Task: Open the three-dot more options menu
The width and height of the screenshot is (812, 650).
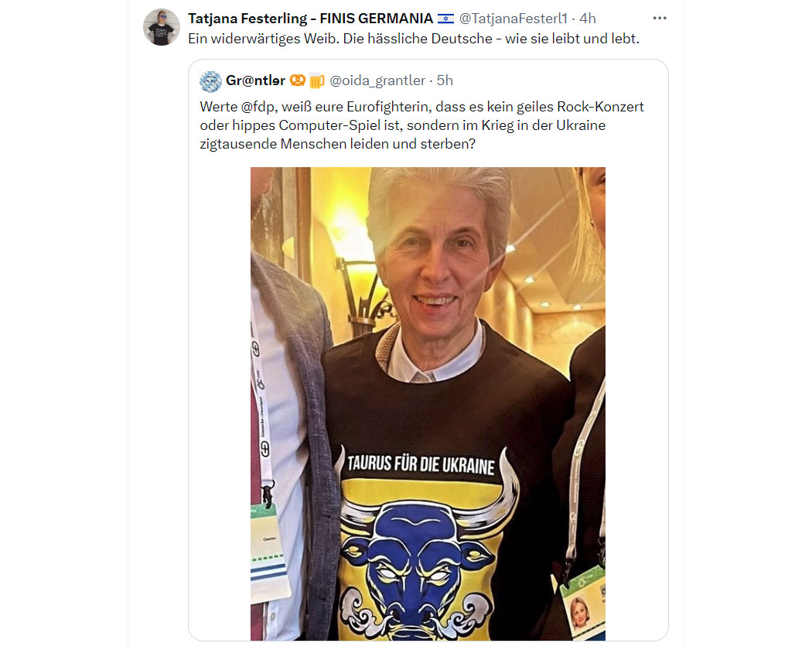Action: (659, 18)
